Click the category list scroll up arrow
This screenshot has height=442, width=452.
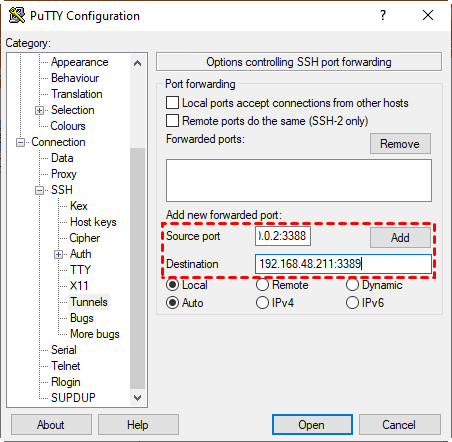pyautogui.click(x=137, y=63)
